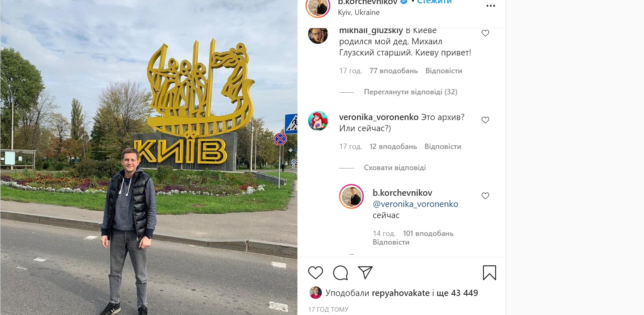Open b.korchevnikov's avatar in the reply
The image size is (644, 315).
(x=351, y=196)
